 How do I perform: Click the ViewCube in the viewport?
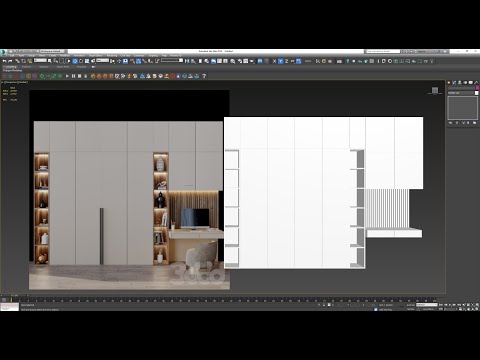point(435,90)
